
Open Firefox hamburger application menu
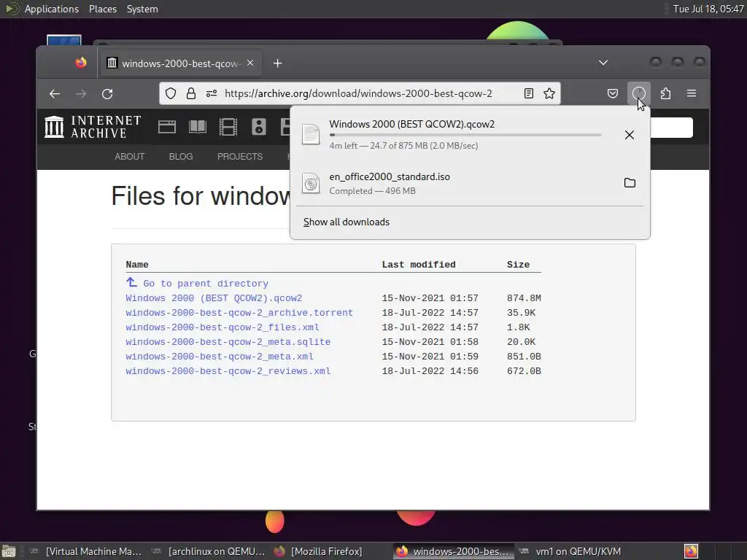[692, 94]
